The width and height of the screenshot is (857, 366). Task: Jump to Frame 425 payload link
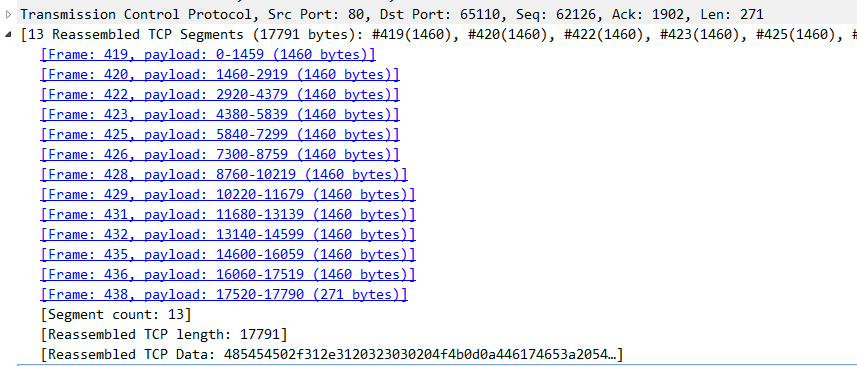220,134
